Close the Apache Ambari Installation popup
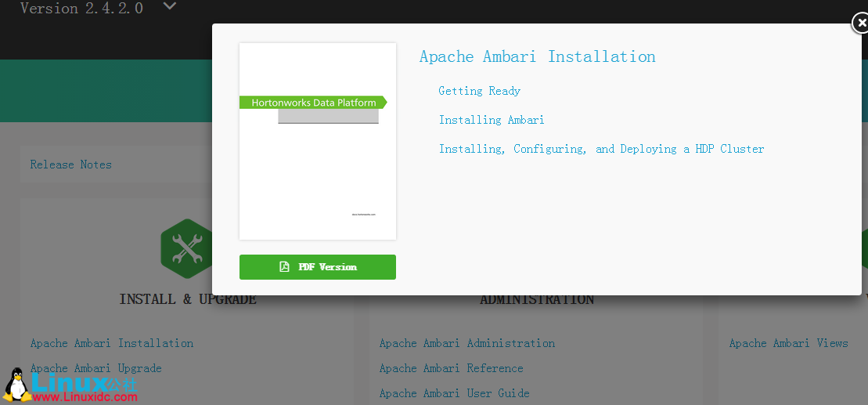Screen dimensions: 868x405 [x=859, y=24]
